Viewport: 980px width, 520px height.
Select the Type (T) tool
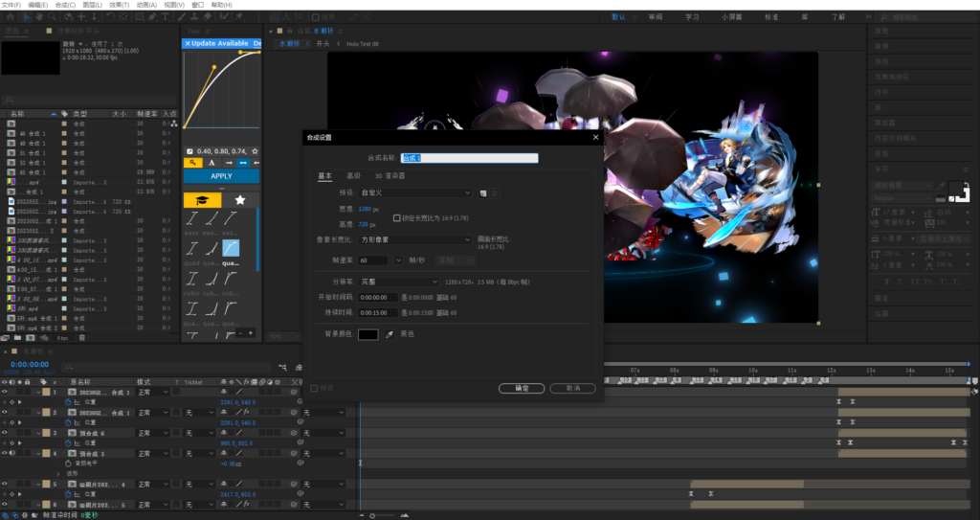[x=165, y=17]
